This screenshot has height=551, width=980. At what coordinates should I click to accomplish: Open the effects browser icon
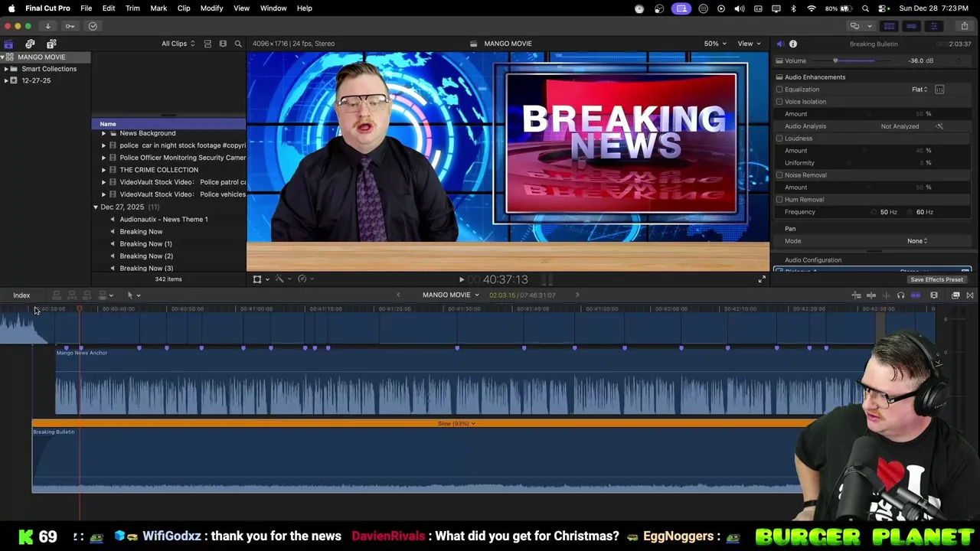pyautogui.click(x=955, y=295)
